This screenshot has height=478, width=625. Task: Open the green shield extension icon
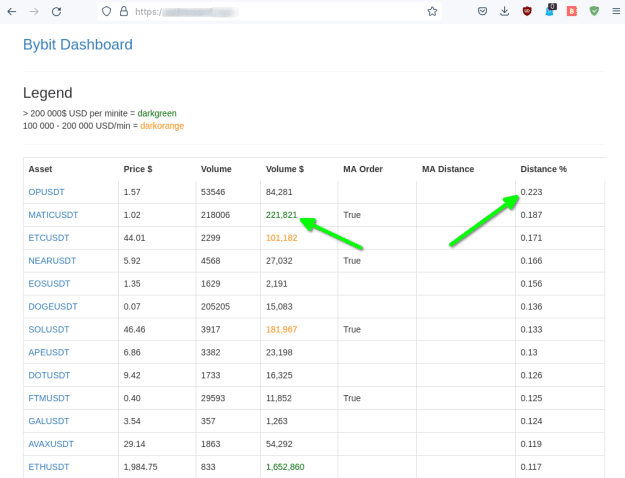594,11
